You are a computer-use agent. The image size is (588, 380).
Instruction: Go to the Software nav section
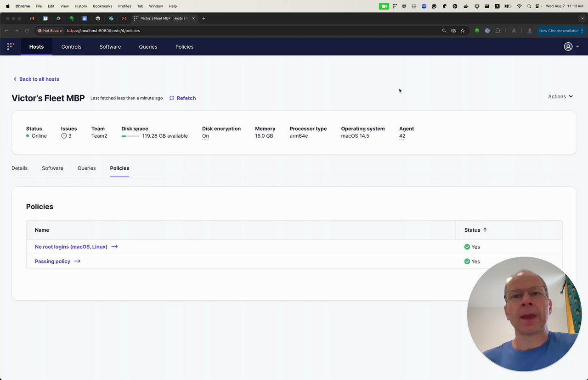click(x=110, y=47)
